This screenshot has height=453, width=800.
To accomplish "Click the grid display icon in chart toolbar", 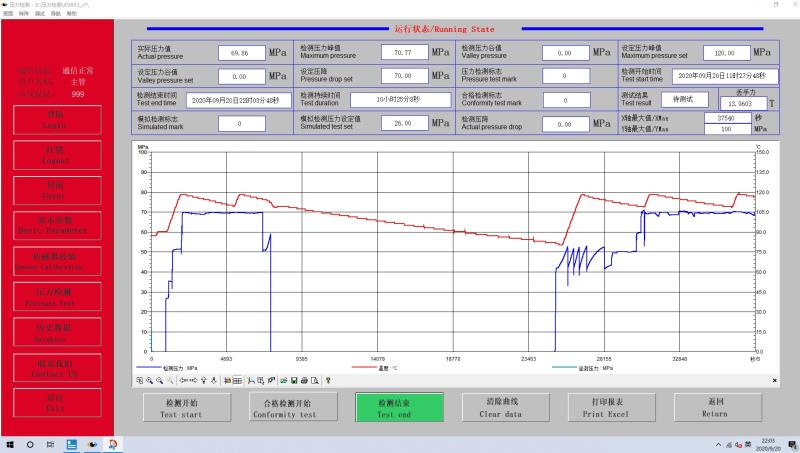I will pyautogui.click(x=237, y=380).
